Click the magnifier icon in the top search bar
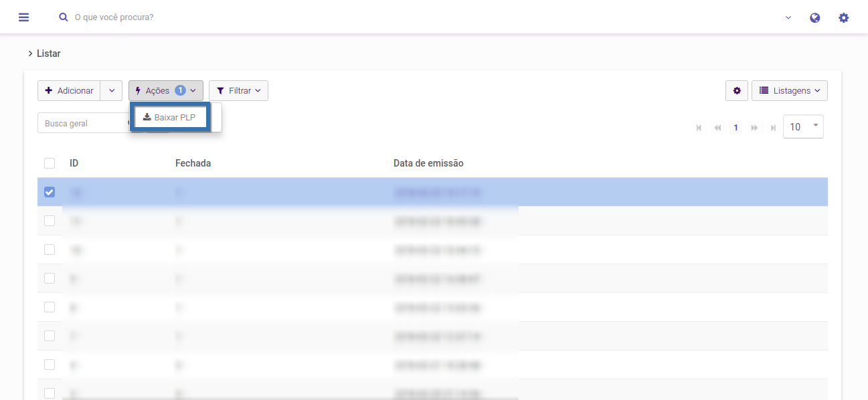The image size is (868, 400). click(64, 17)
